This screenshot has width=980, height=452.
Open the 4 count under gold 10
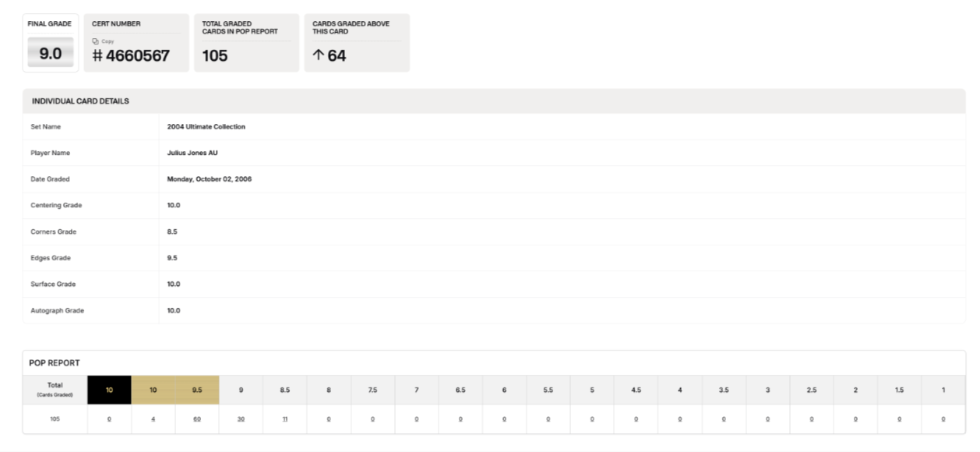(x=153, y=418)
